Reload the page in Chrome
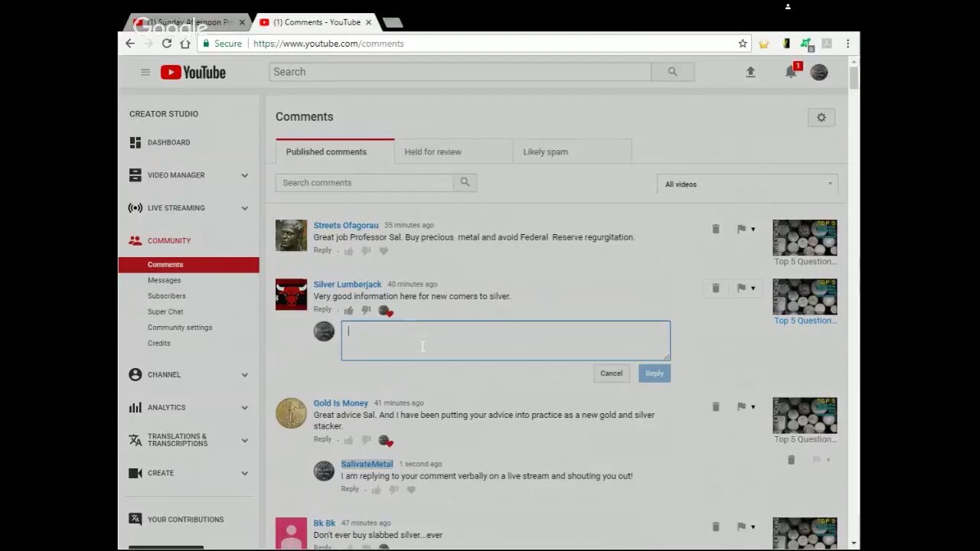The width and height of the screenshot is (980, 551). coord(166,44)
